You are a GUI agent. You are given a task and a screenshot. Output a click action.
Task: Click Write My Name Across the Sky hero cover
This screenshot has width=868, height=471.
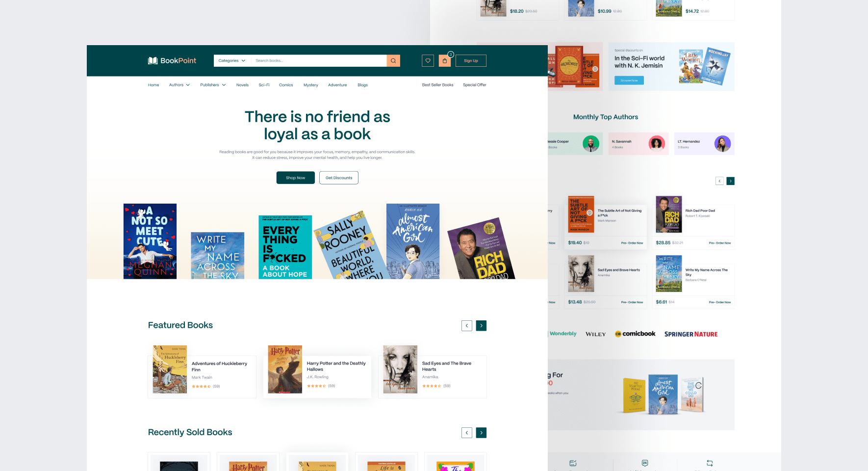(218, 256)
